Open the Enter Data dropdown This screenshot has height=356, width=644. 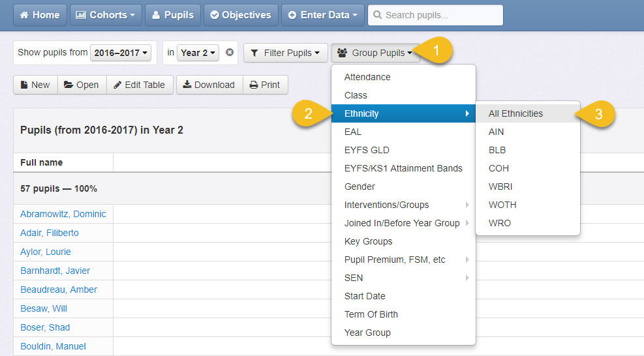(323, 15)
